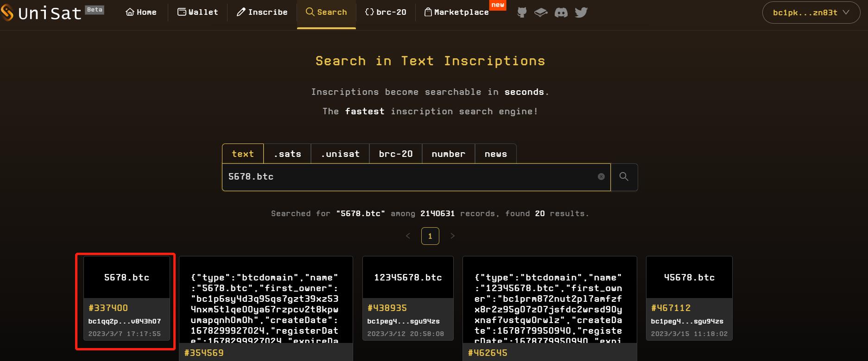868x361 pixels.
Task: Select page 1 in pagination
Action: [430, 236]
